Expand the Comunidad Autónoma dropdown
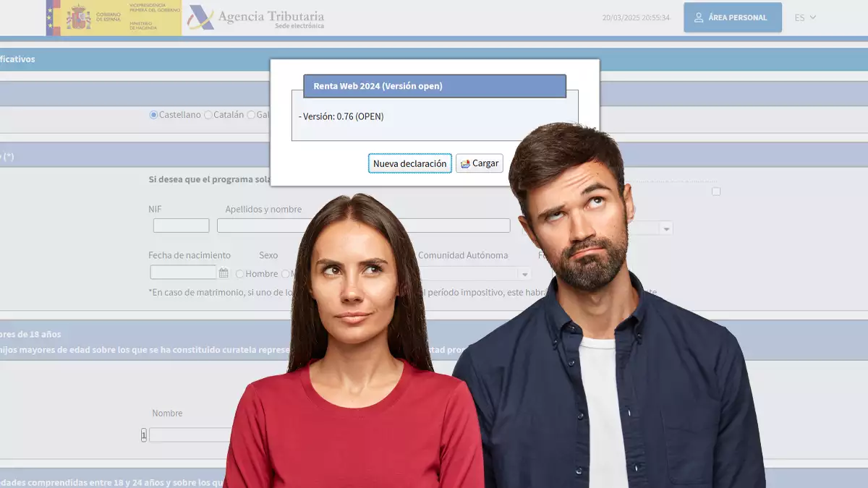This screenshot has height=488, width=868. (x=524, y=274)
